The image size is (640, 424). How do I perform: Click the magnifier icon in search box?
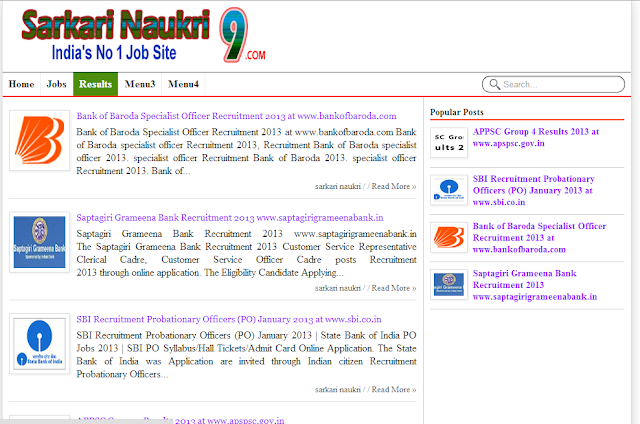pos(494,84)
